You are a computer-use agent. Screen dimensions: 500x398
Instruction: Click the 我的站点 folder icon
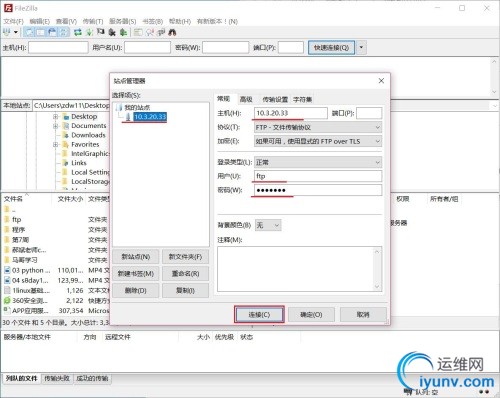click(x=119, y=107)
